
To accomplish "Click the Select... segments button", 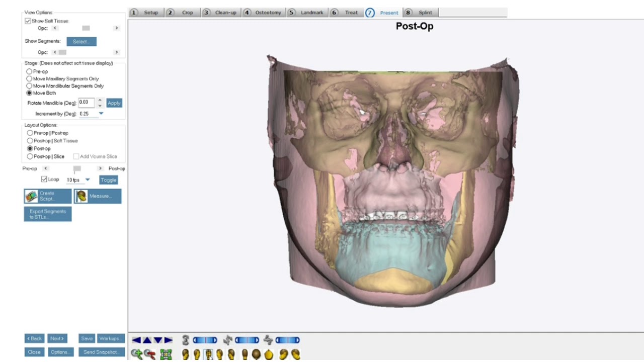I will click(x=82, y=42).
